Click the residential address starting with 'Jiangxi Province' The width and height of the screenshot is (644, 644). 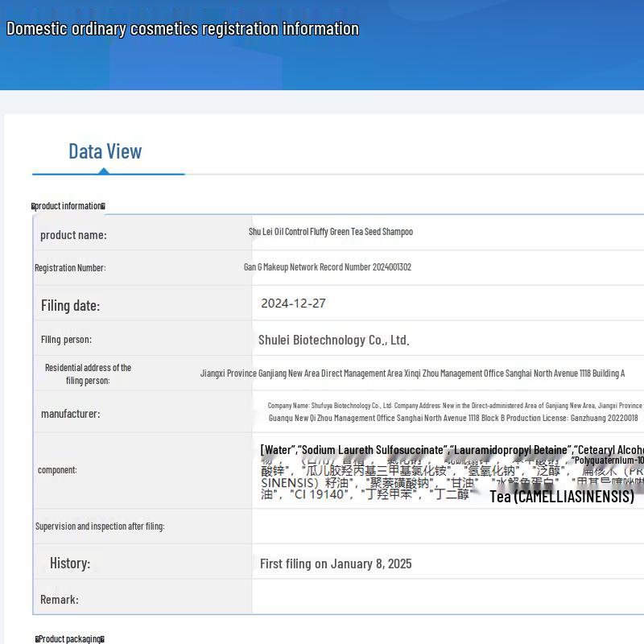pyautogui.click(x=412, y=374)
